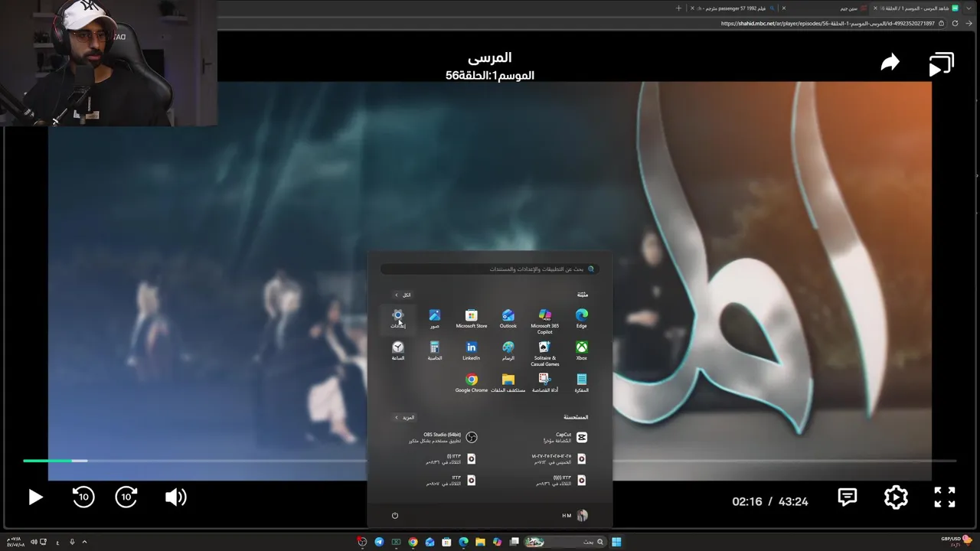The image size is (980, 551).
Task: Mute the video player volume
Action: pyautogui.click(x=175, y=497)
